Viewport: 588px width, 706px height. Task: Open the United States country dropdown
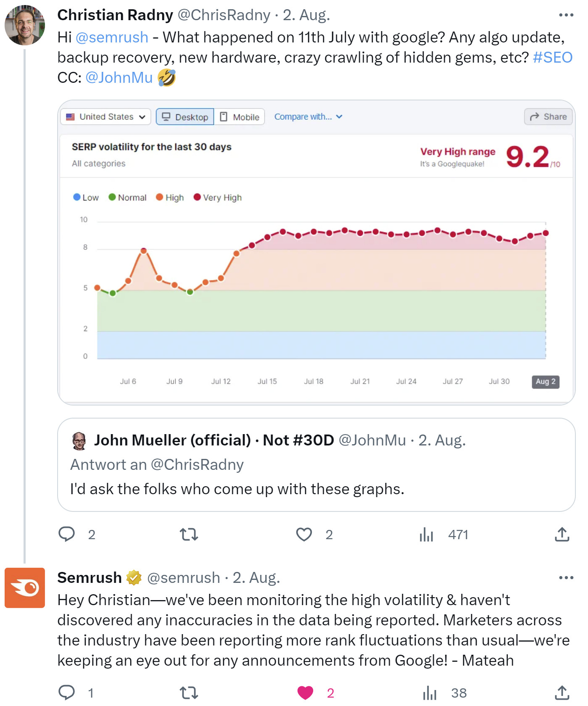click(x=105, y=116)
